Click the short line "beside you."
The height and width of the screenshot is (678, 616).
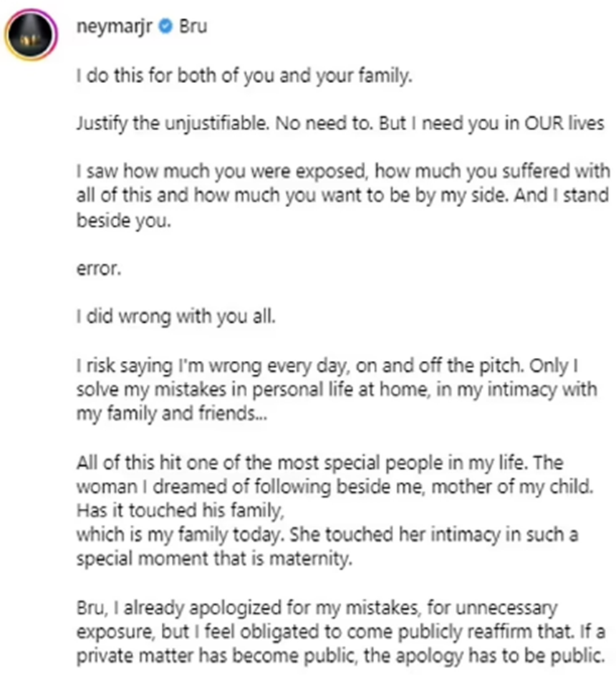(x=124, y=221)
